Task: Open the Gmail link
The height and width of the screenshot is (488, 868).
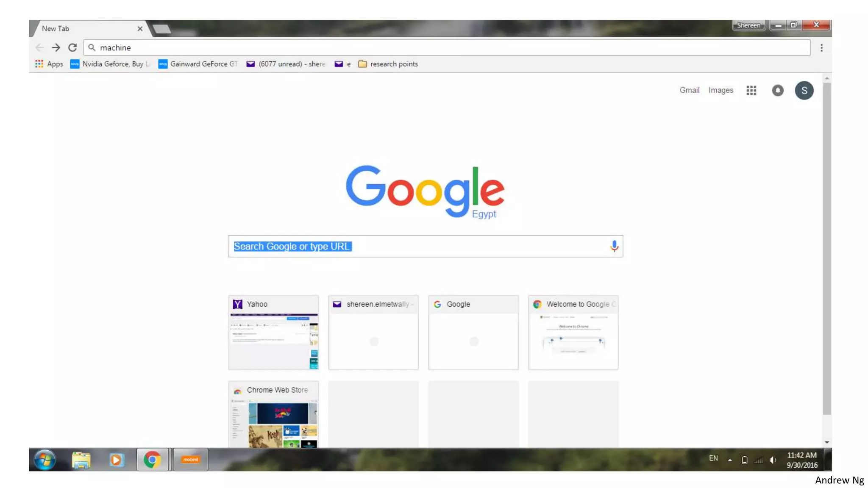Action: pos(689,90)
